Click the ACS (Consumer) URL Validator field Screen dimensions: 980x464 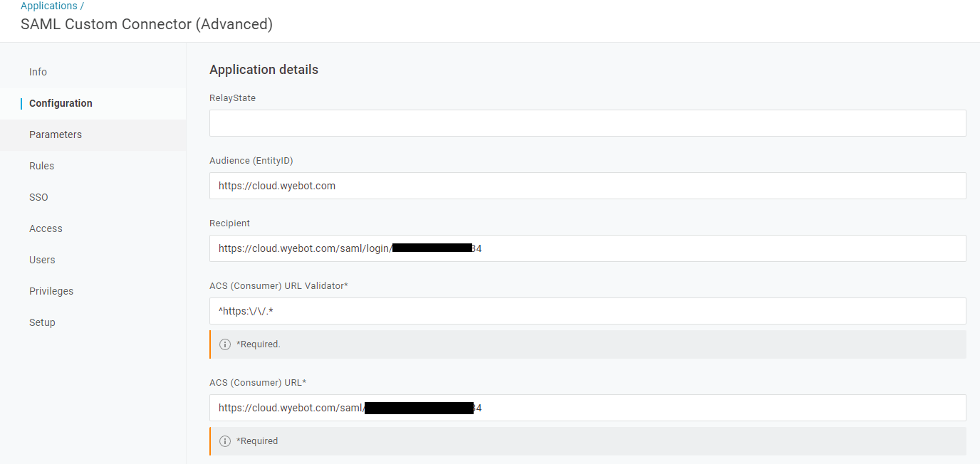point(587,311)
